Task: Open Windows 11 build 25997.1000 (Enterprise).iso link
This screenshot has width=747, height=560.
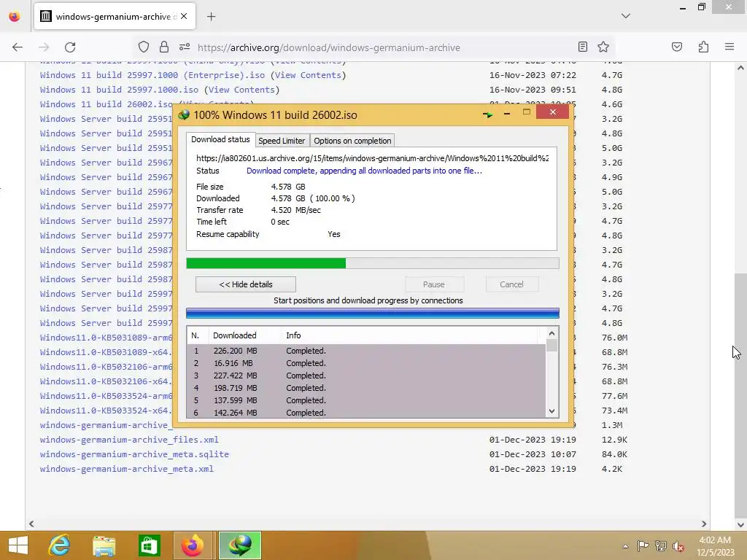Action: 152,75
